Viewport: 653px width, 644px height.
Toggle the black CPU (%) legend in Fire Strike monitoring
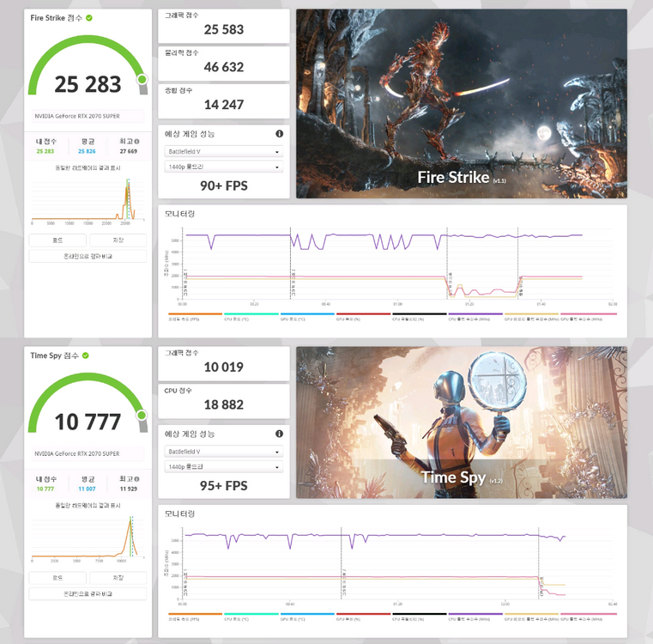pos(420,316)
